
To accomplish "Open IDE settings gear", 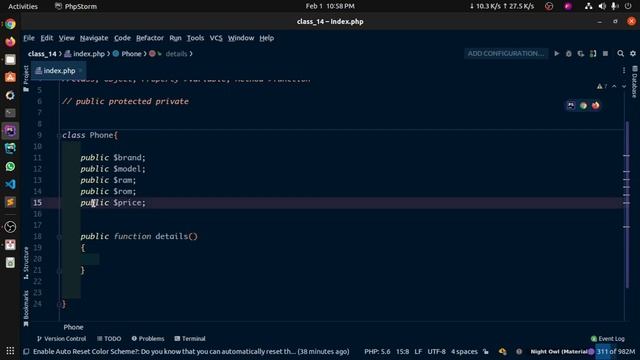I will tap(633, 53).
